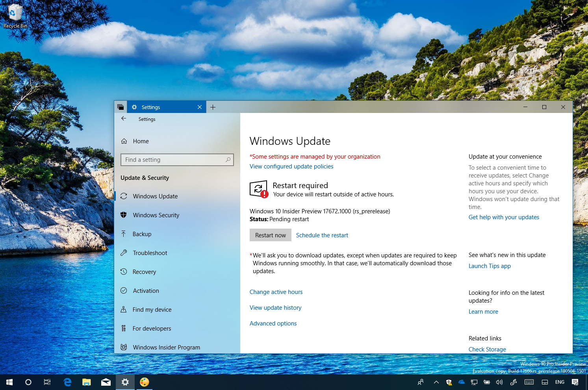Open the Mail app from taskbar
588x390 pixels.
click(x=106, y=382)
